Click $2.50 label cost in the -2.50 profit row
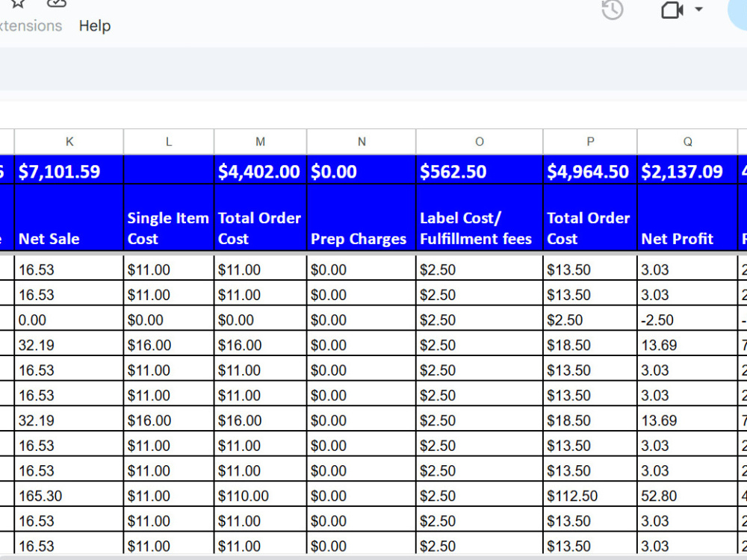This screenshot has height=560, width=747. [480, 320]
